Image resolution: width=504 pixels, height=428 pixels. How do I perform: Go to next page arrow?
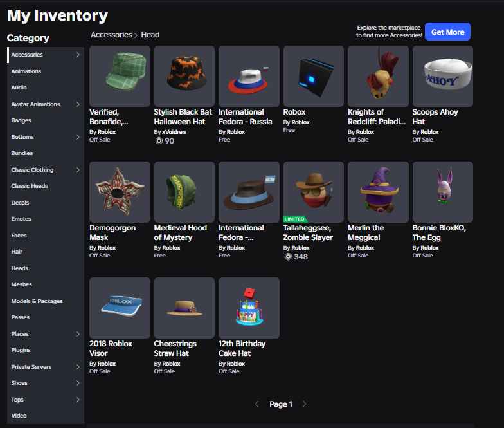coord(305,404)
